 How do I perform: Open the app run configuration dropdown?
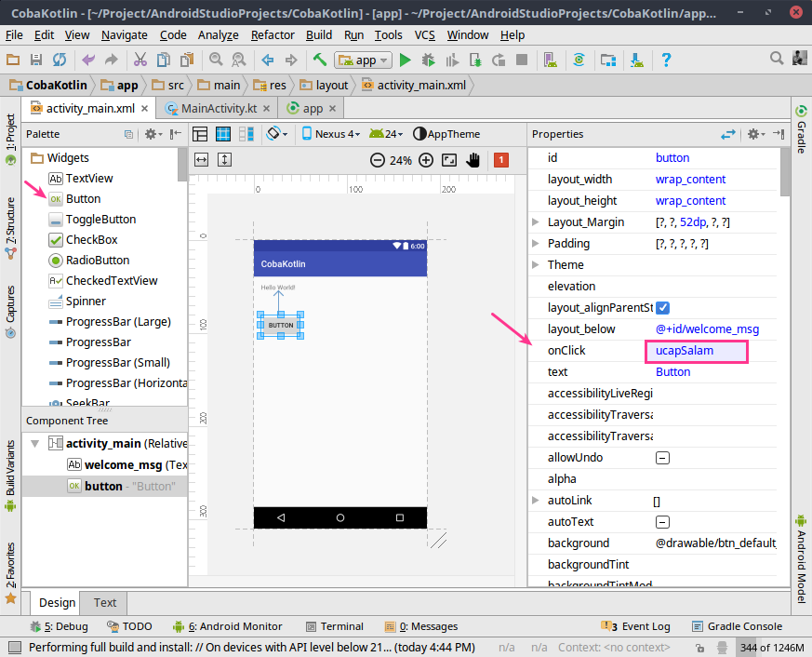pyautogui.click(x=363, y=60)
